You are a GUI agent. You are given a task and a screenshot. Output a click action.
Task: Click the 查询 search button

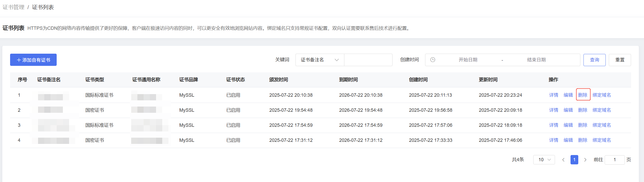(x=594, y=60)
